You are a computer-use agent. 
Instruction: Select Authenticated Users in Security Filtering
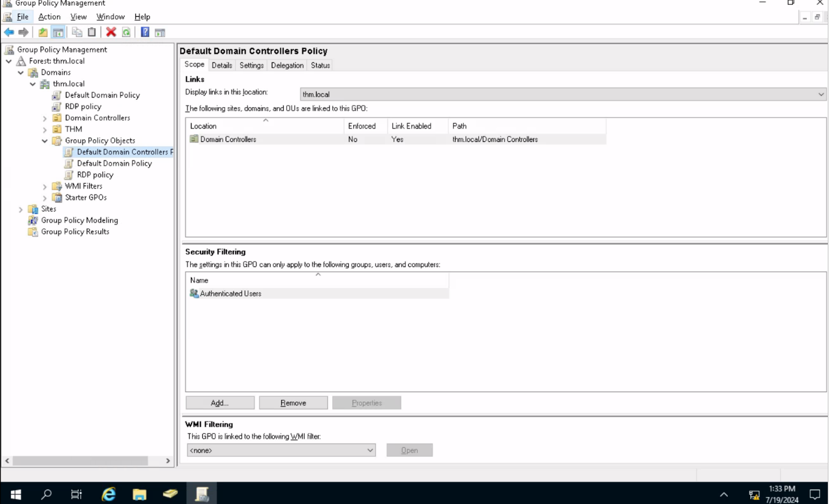tap(317, 293)
